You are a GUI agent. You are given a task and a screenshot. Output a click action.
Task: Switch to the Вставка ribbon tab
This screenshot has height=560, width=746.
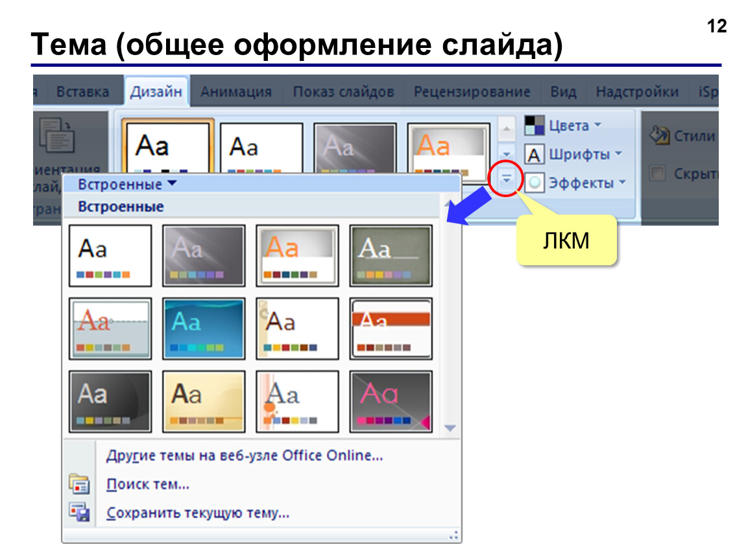tap(82, 91)
